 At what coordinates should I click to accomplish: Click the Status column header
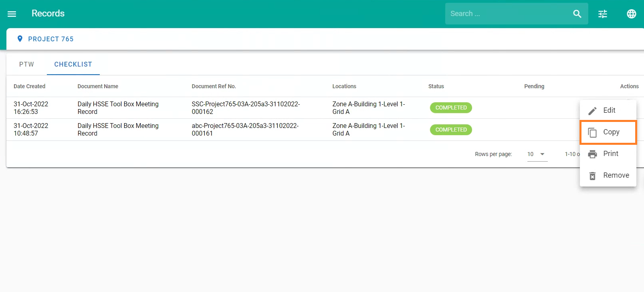tap(436, 86)
